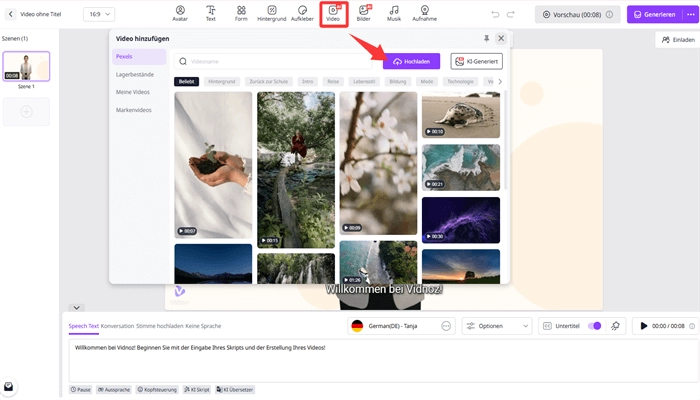Show more category chips with right chevron

coord(500,81)
